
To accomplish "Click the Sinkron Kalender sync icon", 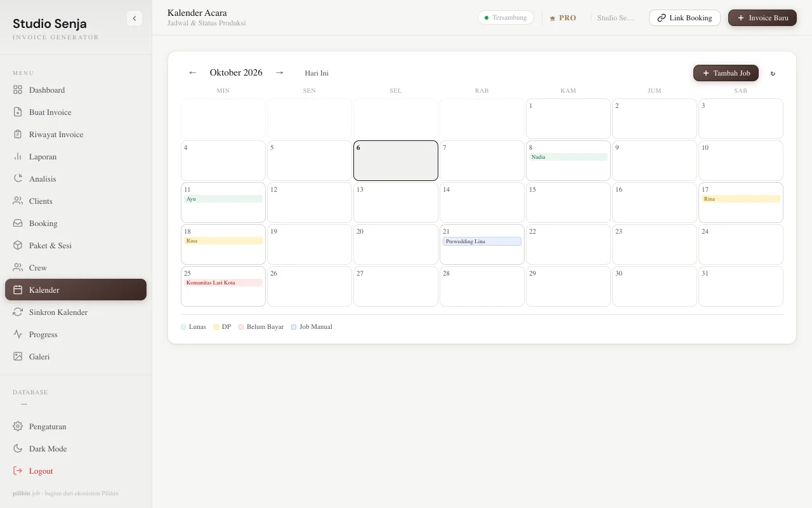I will (x=18, y=312).
